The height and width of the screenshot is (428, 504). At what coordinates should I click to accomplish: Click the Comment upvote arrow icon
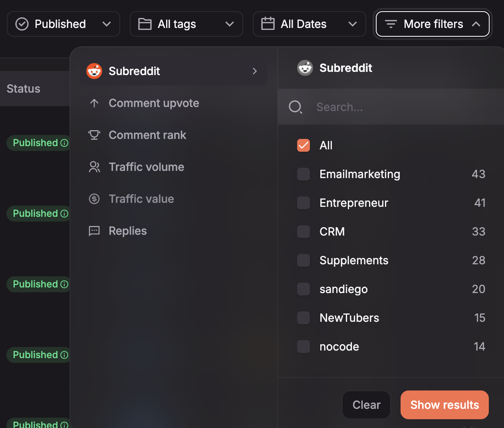(x=94, y=103)
